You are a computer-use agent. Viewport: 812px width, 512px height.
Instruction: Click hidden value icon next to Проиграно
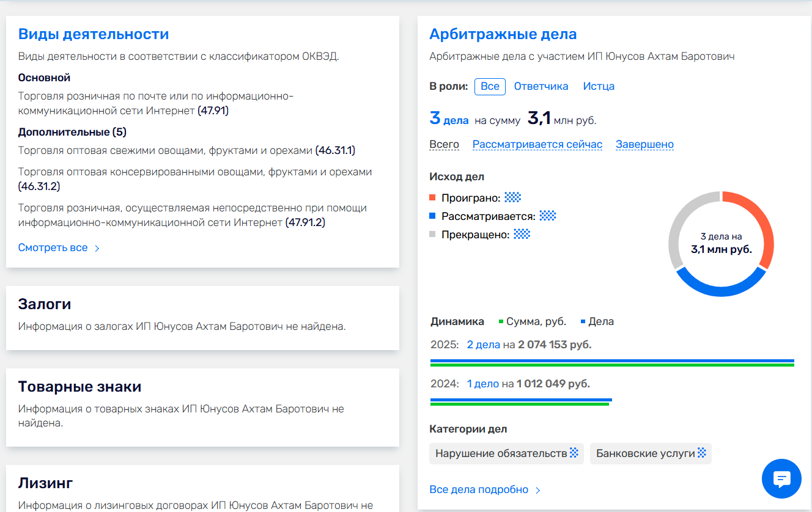pos(512,197)
